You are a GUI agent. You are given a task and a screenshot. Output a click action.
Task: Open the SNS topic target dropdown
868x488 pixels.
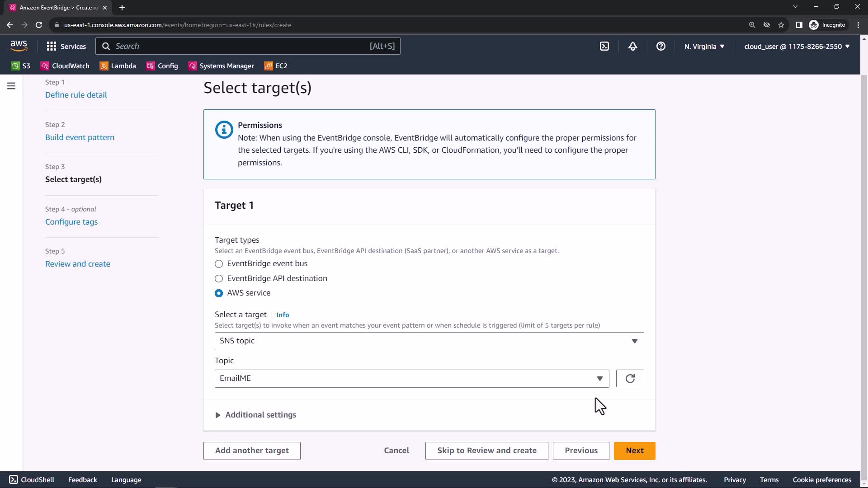429,341
